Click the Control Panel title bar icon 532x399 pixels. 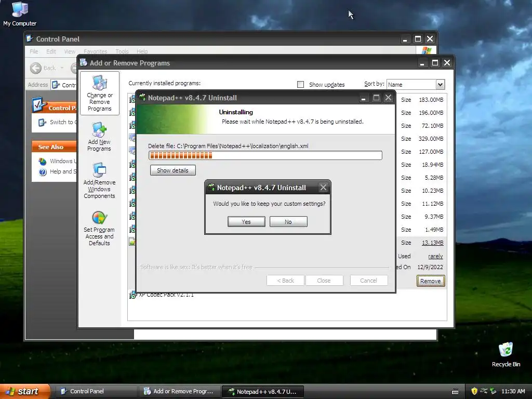click(30, 38)
